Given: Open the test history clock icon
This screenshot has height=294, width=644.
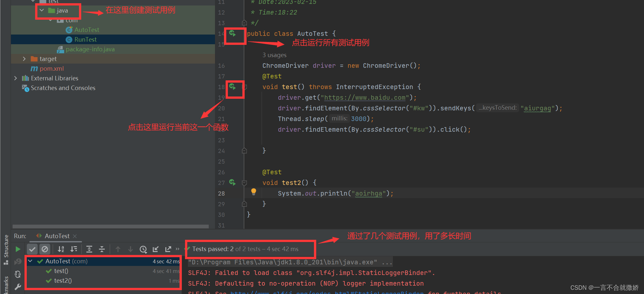Looking at the screenshot, I should [x=143, y=249].
